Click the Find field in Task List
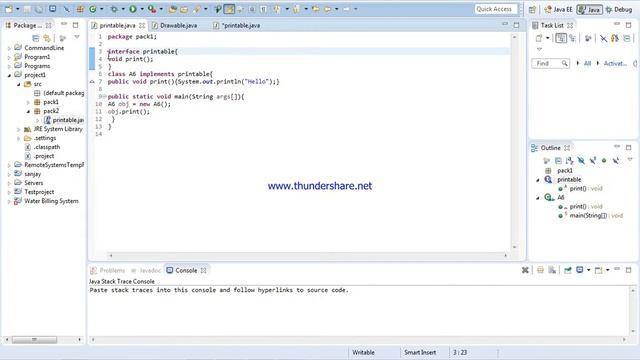The height and width of the screenshot is (360, 640). (551, 63)
